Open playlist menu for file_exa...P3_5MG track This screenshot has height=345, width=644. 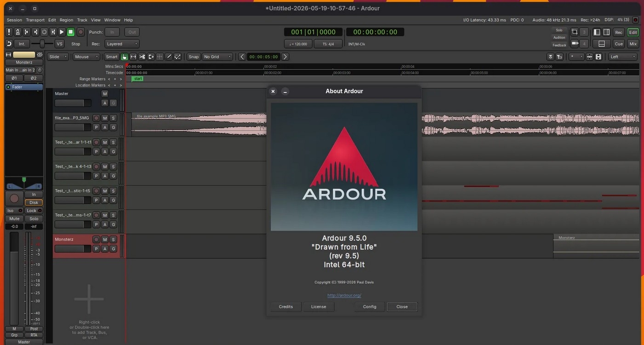(97, 127)
